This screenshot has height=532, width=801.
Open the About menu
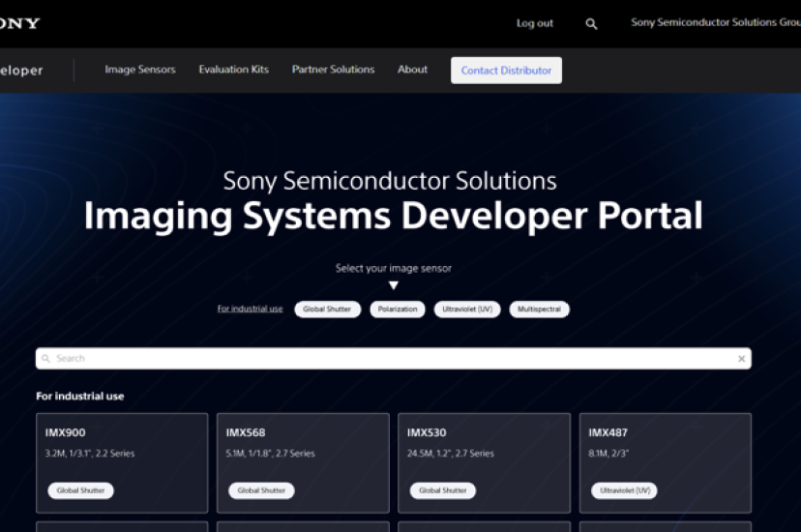click(x=412, y=70)
